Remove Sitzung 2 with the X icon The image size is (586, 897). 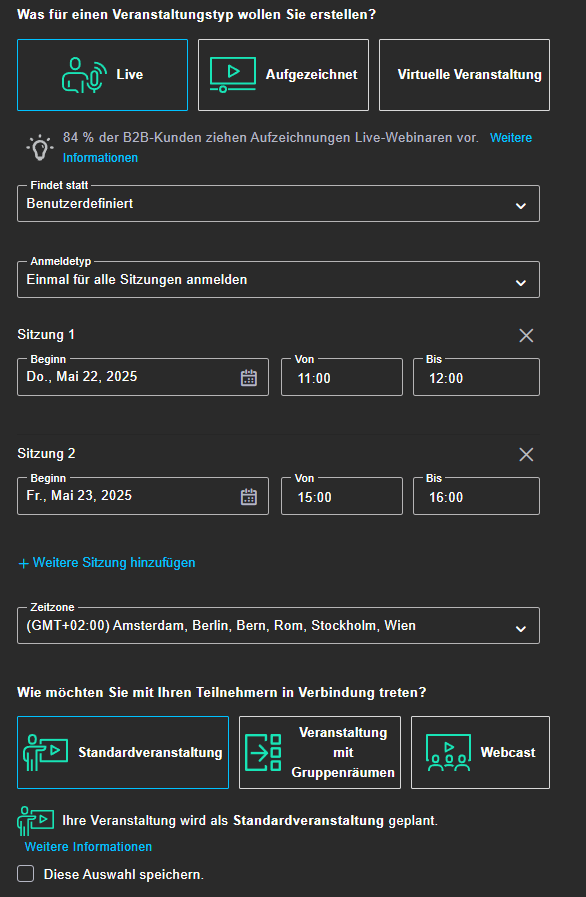pos(526,454)
